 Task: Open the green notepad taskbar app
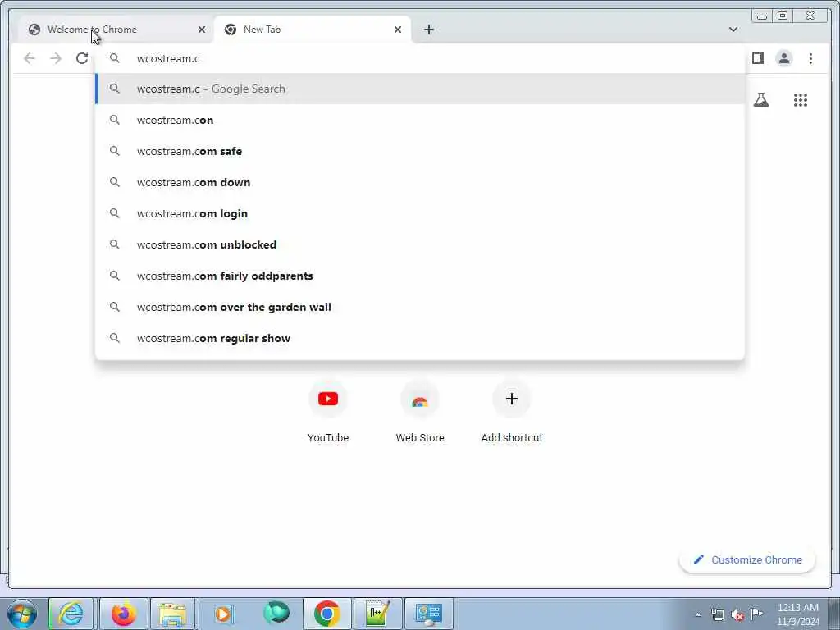[x=377, y=614]
